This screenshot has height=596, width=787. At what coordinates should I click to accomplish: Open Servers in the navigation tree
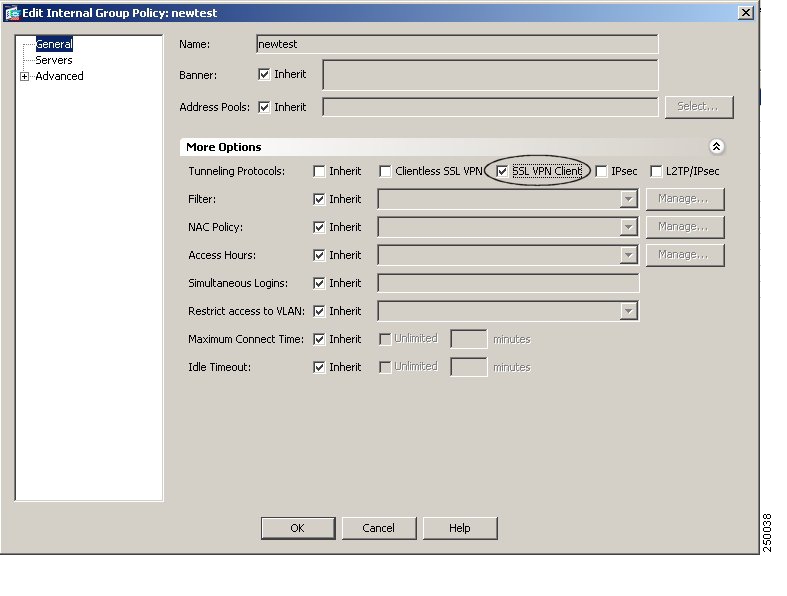coord(53,60)
